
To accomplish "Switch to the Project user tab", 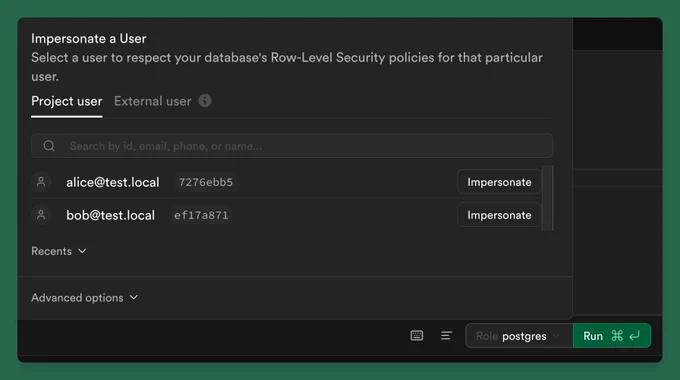I will click(x=67, y=102).
